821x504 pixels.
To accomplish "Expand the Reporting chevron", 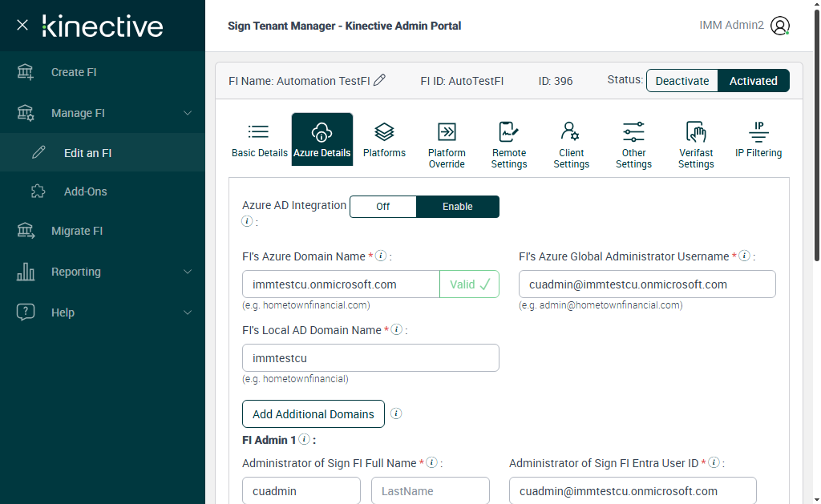I will coord(188,272).
